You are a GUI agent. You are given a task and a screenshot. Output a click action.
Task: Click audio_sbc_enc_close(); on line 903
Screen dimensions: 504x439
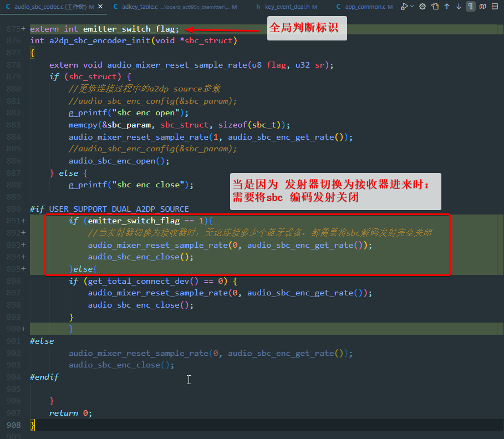[121, 365]
